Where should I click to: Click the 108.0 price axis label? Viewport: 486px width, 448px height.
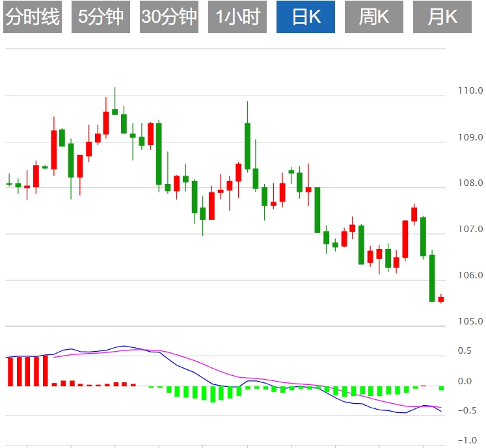click(470, 183)
